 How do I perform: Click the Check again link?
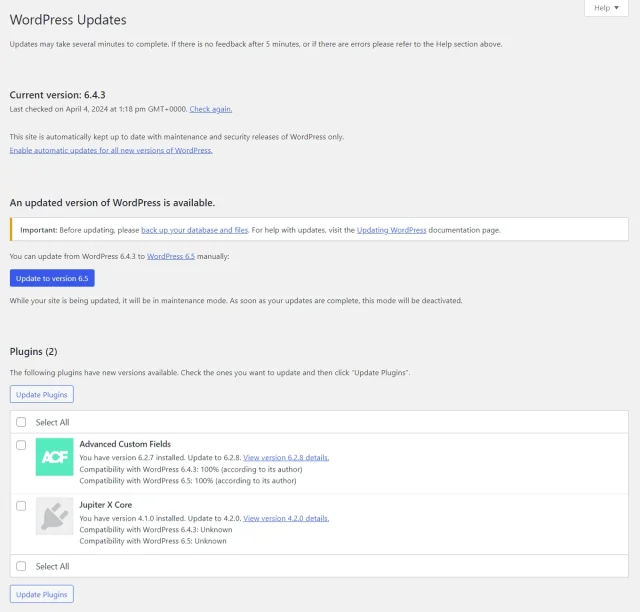tap(210, 109)
